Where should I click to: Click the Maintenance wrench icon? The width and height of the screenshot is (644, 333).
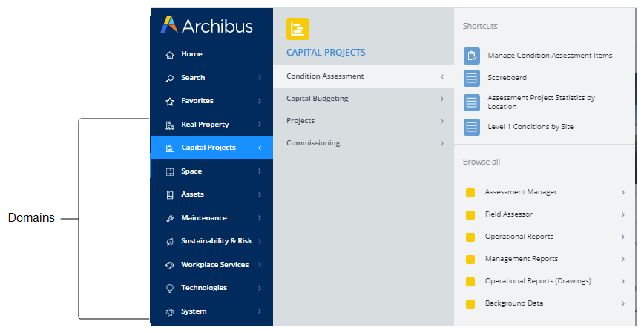click(x=170, y=218)
